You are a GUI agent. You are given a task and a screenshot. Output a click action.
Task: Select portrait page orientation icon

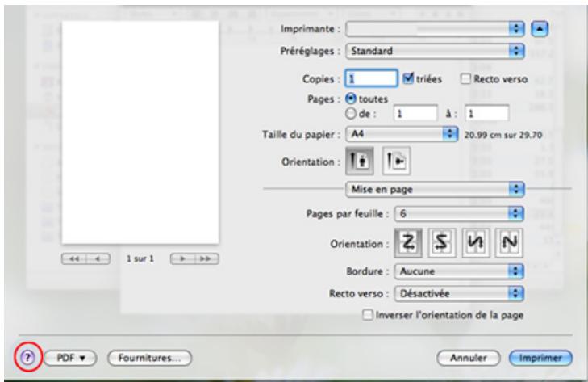(x=359, y=162)
